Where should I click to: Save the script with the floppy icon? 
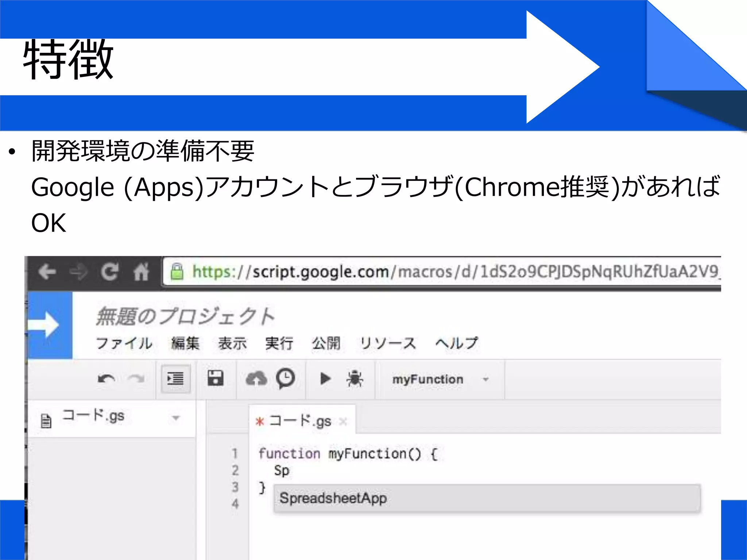click(216, 378)
